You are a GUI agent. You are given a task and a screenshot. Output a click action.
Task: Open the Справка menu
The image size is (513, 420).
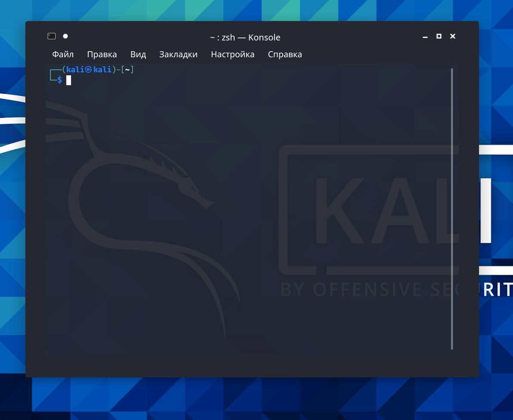284,54
